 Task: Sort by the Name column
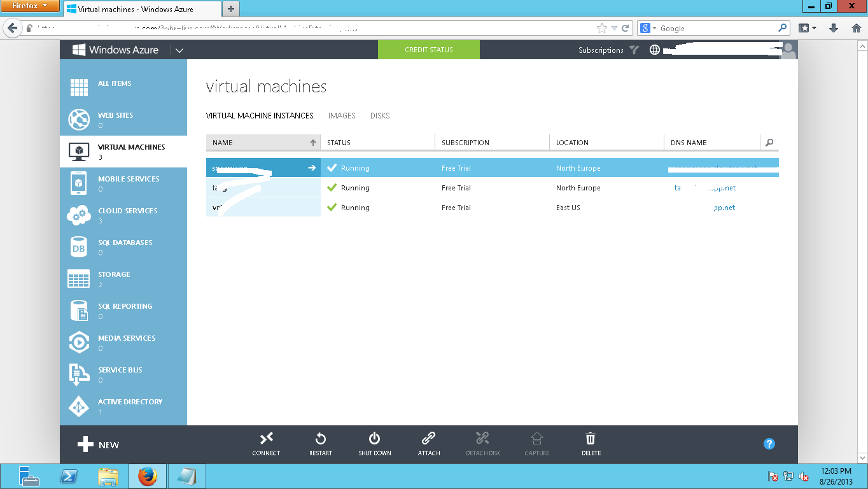(263, 143)
